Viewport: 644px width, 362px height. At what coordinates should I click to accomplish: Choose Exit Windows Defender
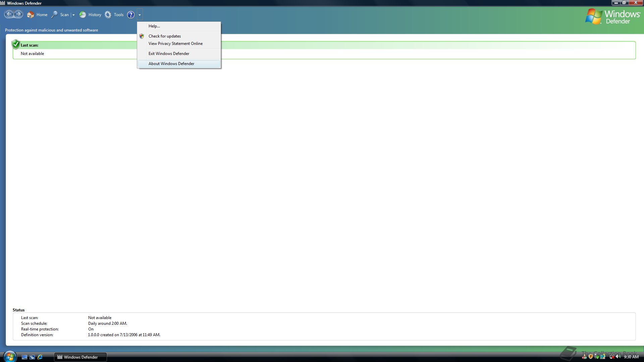[x=179, y=54]
